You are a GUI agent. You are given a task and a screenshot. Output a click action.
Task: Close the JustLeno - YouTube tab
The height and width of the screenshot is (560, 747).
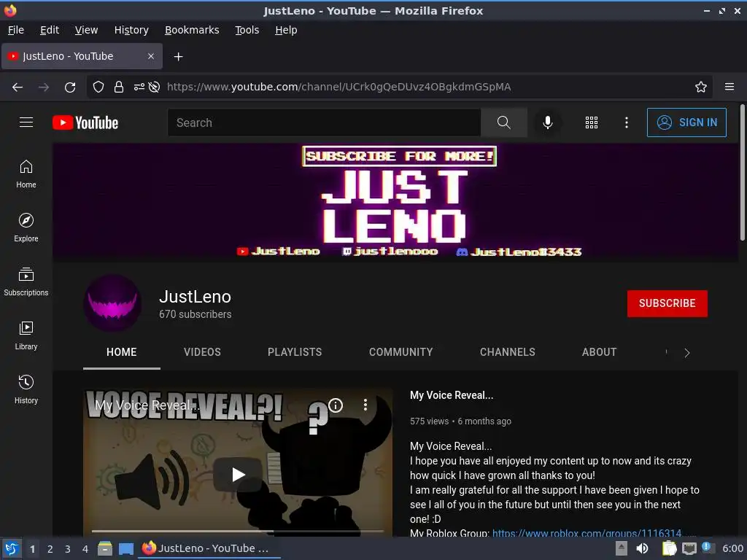tap(151, 56)
